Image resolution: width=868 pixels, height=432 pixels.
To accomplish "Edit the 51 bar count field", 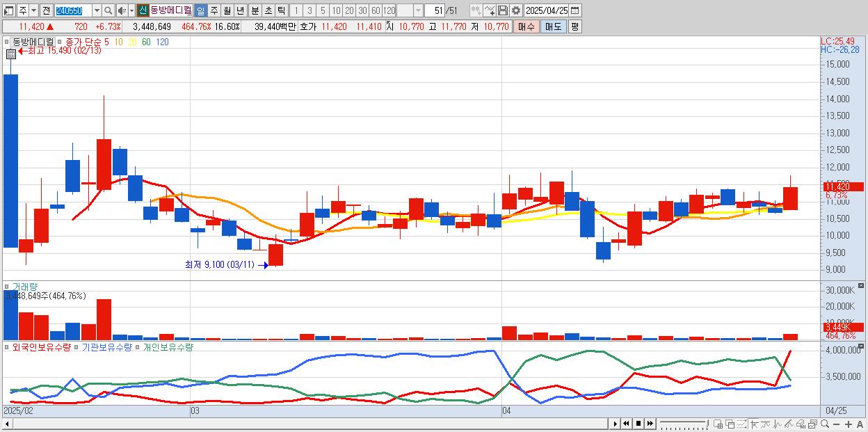I will pyautogui.click(x=435, y=10).
